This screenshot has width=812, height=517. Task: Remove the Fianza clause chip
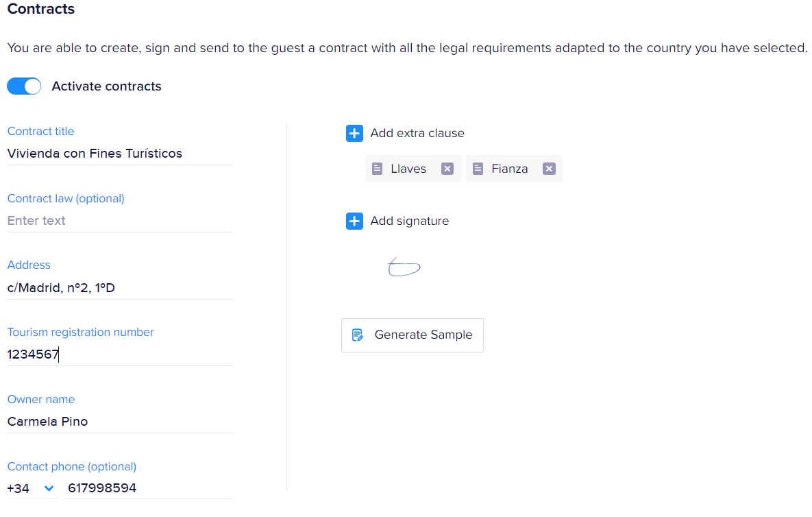[x=549, y=169]
